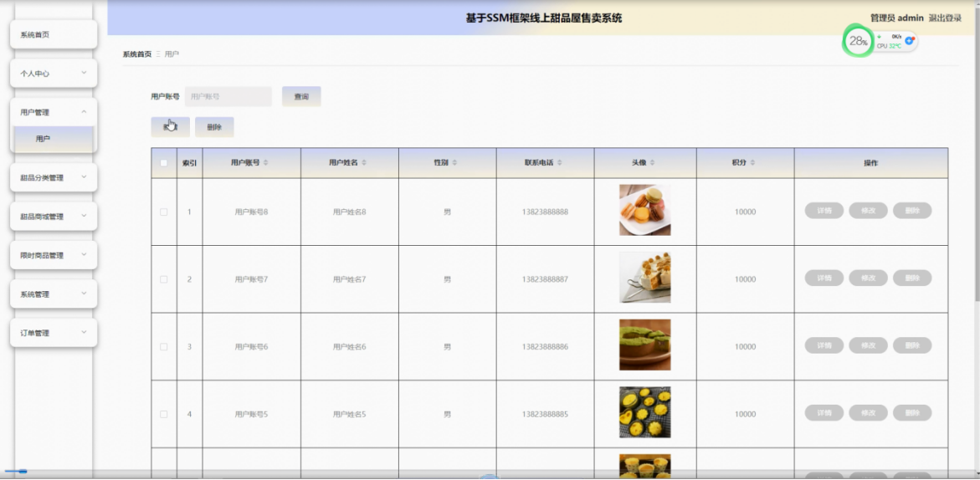Viewport: 980px width, 480px height.
Task: Click 修改 for row 用户账号7
Action: (868, 278)
